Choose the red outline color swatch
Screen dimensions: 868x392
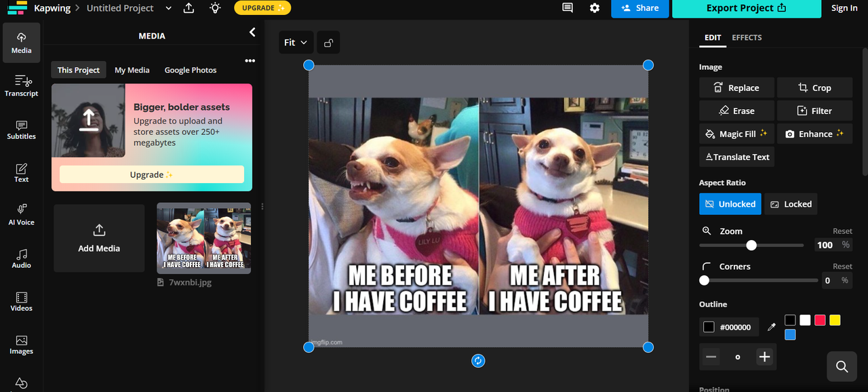[820, 320]
